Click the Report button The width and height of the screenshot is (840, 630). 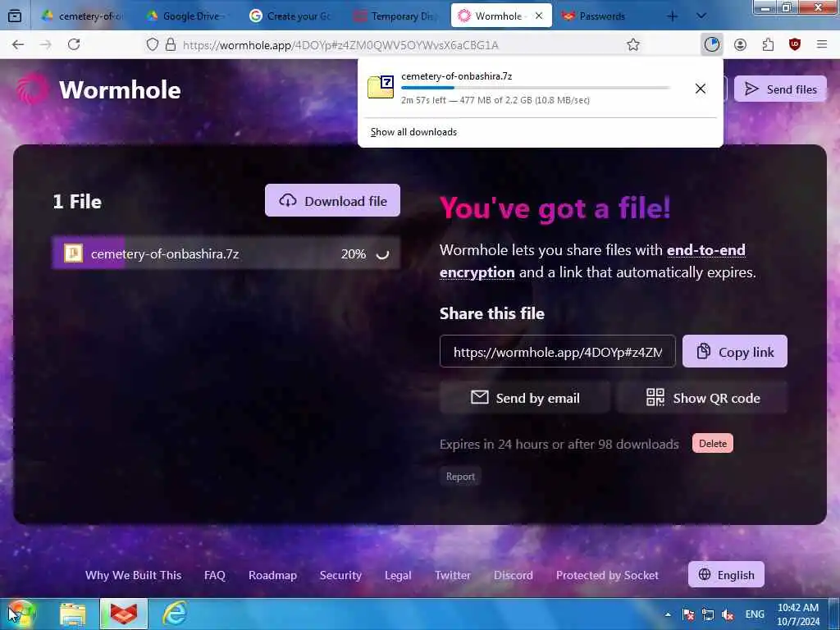tap(460, 477)
